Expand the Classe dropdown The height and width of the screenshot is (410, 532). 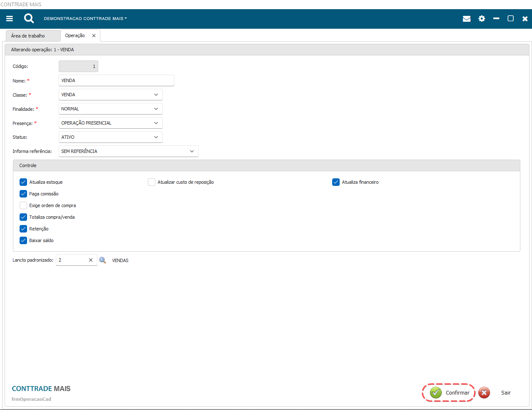click(156, 95)
